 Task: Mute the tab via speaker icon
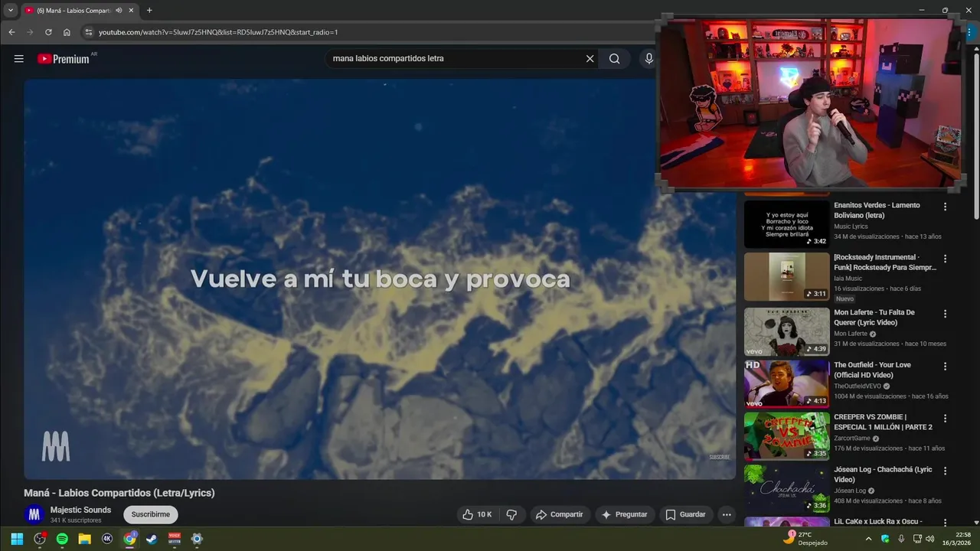[119, 11]
